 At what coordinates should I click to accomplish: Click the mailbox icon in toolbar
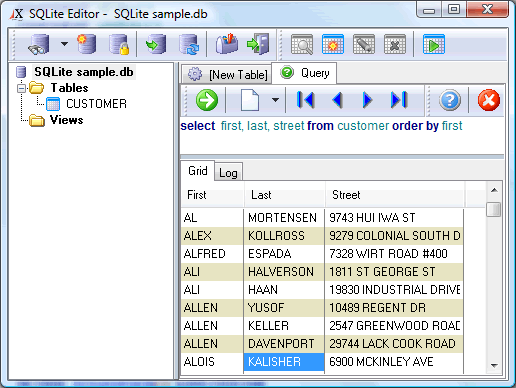click(x=227, y=44)
